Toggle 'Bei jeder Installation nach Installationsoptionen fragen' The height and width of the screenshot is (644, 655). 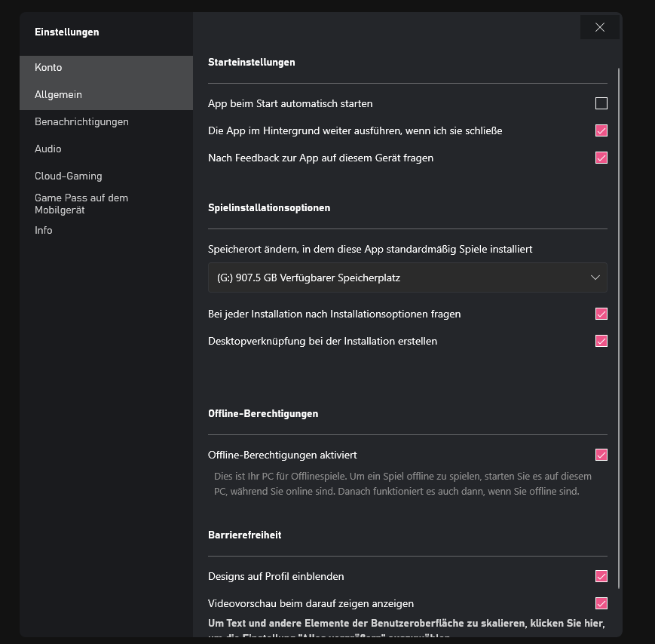(601, 314)
